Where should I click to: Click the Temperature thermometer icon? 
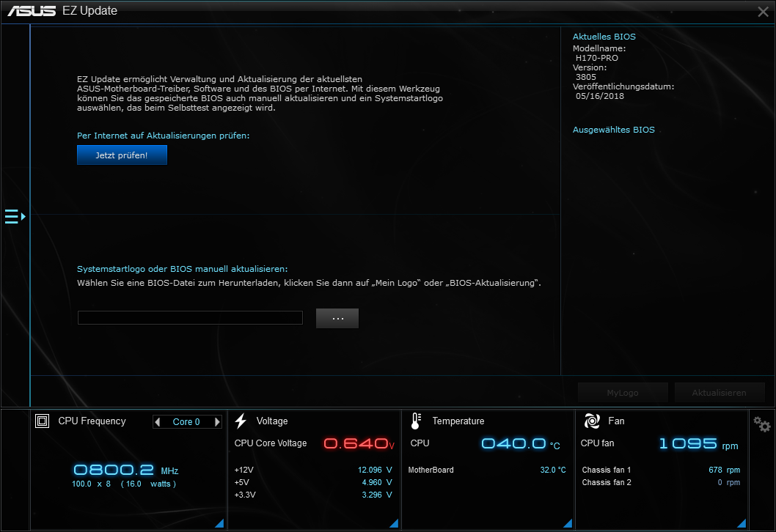[416, 421]
